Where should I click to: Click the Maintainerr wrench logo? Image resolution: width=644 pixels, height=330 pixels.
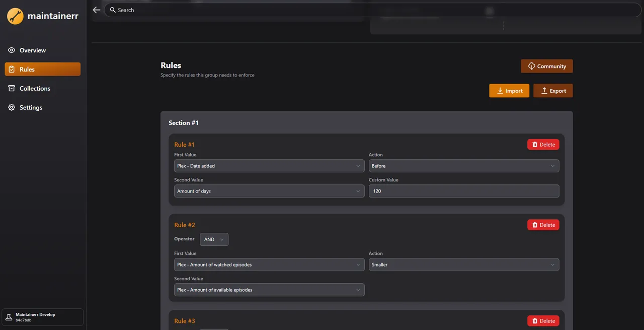(15, 16)
